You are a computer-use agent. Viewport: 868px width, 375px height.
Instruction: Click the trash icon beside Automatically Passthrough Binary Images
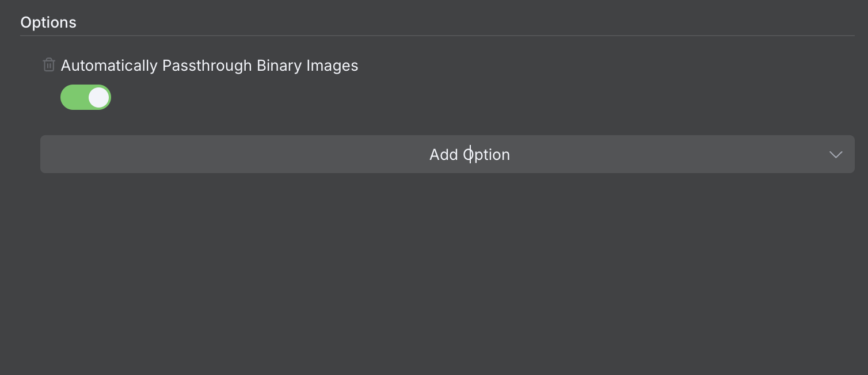point(49,65)
